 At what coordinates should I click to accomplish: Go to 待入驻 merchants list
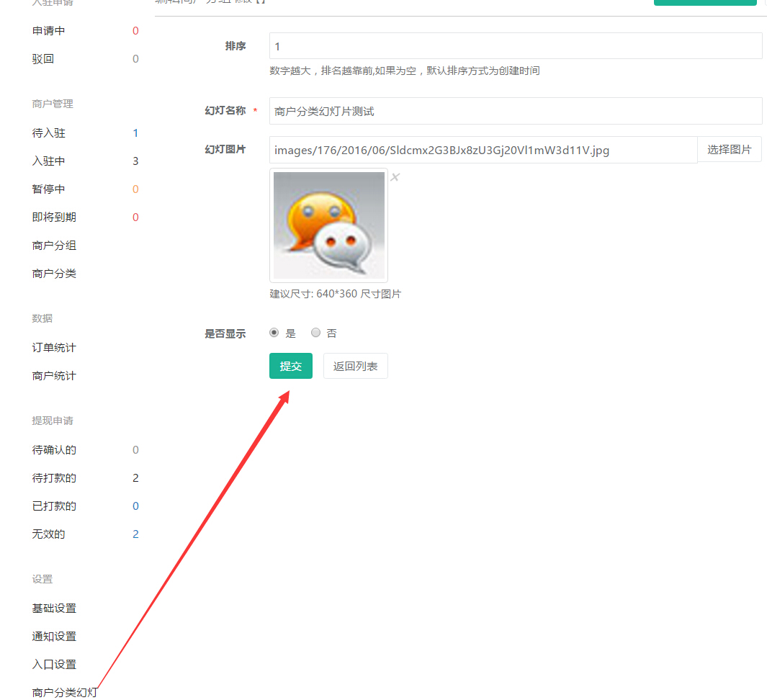point(49,133)
